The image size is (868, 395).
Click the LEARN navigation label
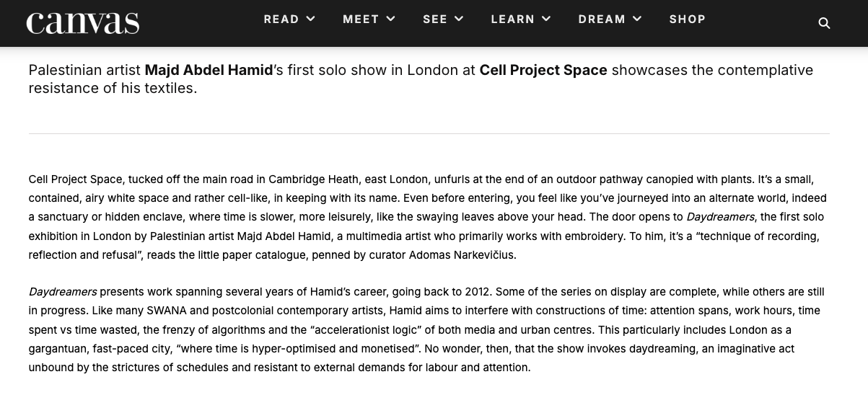[513, 19]
